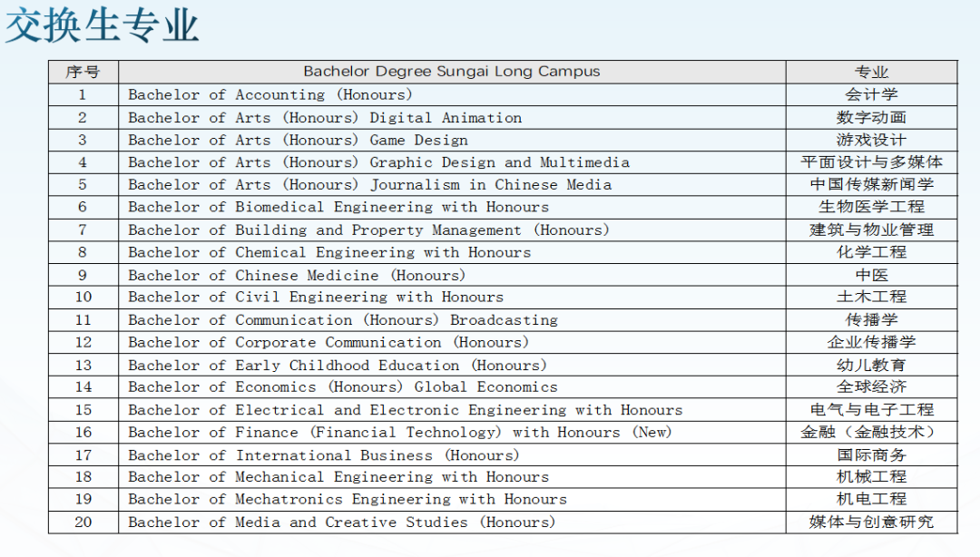Click the Journalism in Chinese Media cell
Viewport: 980px width, 557px height.
tap(369, 185)
